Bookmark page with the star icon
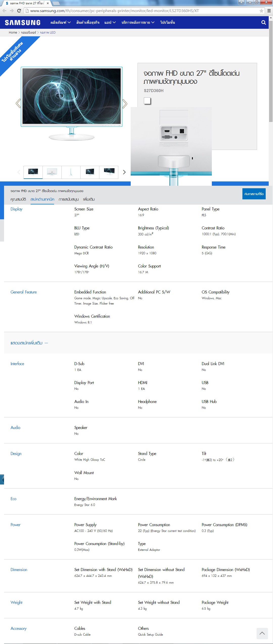Screen dimensions: 273x644 click(x=261, y=11)
